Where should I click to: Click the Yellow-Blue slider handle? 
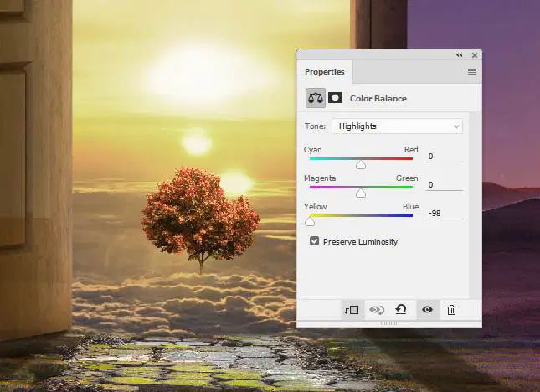[x=310, y=221]
